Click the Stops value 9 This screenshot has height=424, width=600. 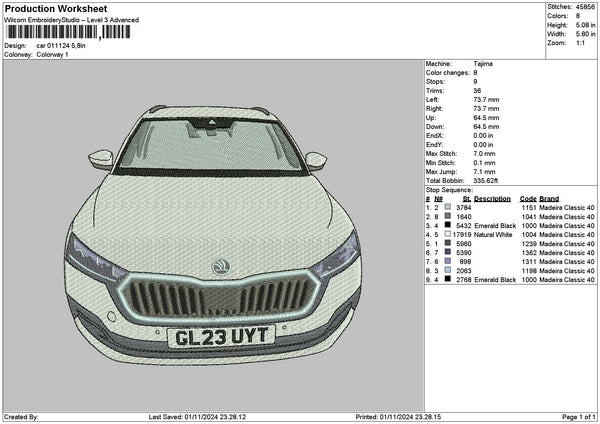pyautogui.click(x=475, y=82)
